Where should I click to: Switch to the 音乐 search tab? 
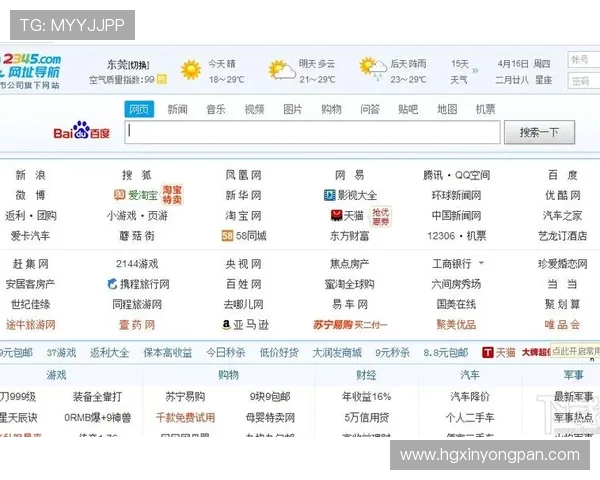(216, 109)
